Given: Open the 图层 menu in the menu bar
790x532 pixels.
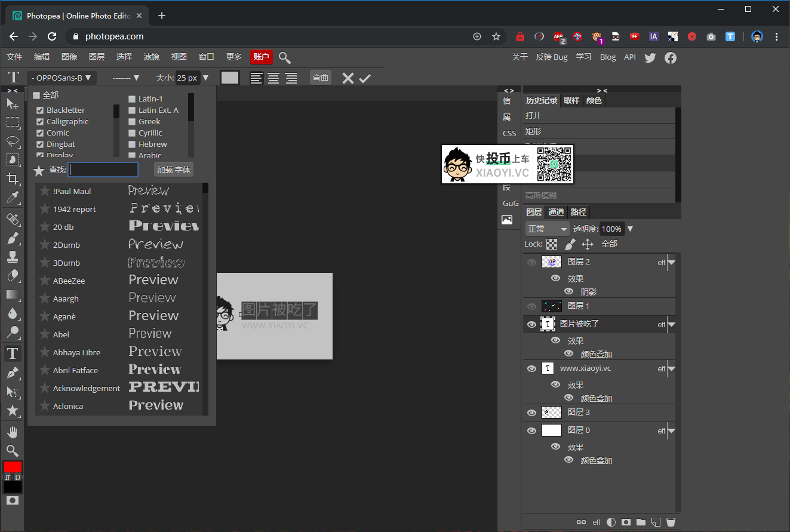Looking at the screenshot, I should pyautogui.click(x=97, y=57).
